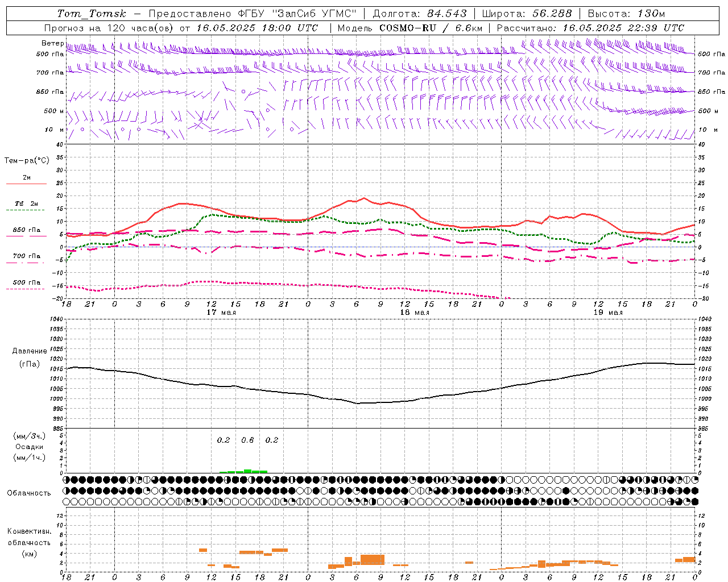Click the Tom_Tomsk station title
Screen dimensions: 728x582
click(92, 14)
